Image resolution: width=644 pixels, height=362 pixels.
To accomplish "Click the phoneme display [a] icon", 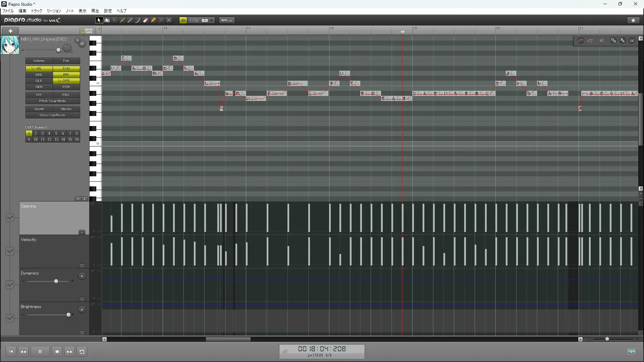I will pos(632,41).
